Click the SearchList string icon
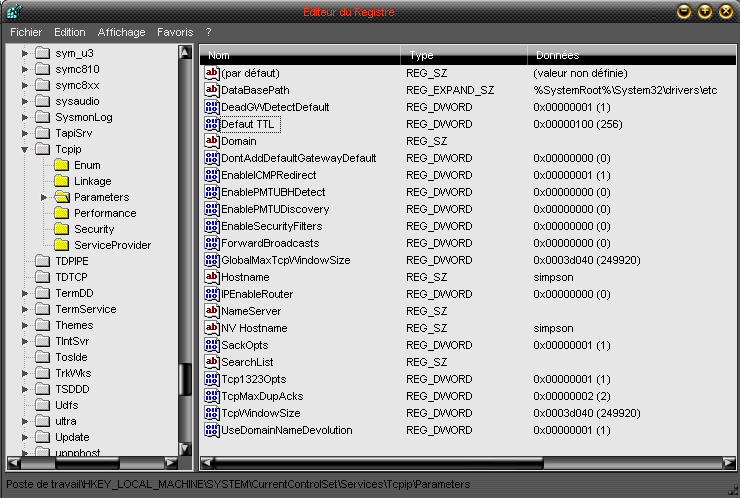The height and width of the screenshot is (498, 740). [x=211, y=362]
